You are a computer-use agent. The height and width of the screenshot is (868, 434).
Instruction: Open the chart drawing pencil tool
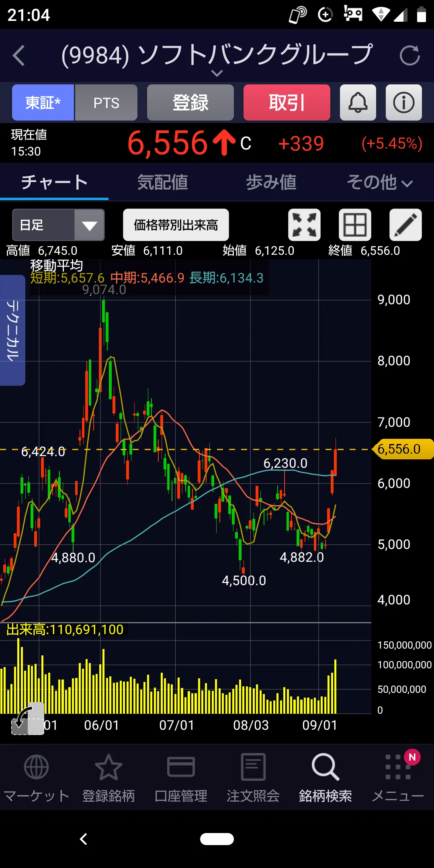click(x=405, y=225)
